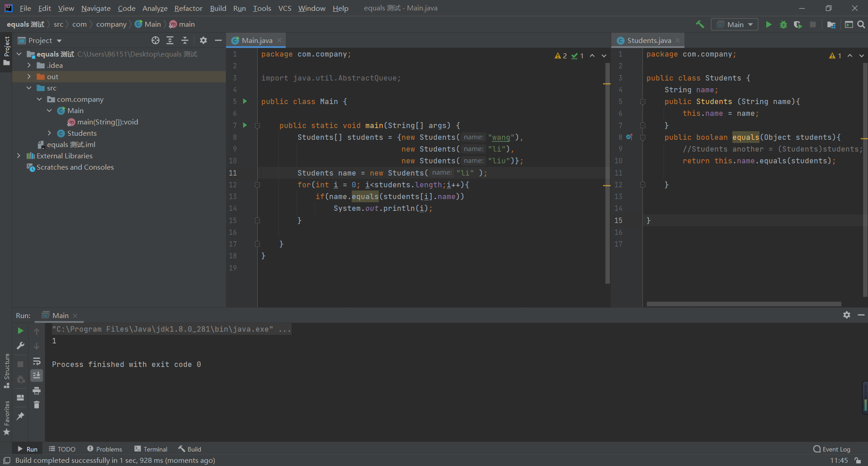Expand Students class node in tree
Image resolution: width=868 pixels, height=466 pixels.
click(49, 133)
